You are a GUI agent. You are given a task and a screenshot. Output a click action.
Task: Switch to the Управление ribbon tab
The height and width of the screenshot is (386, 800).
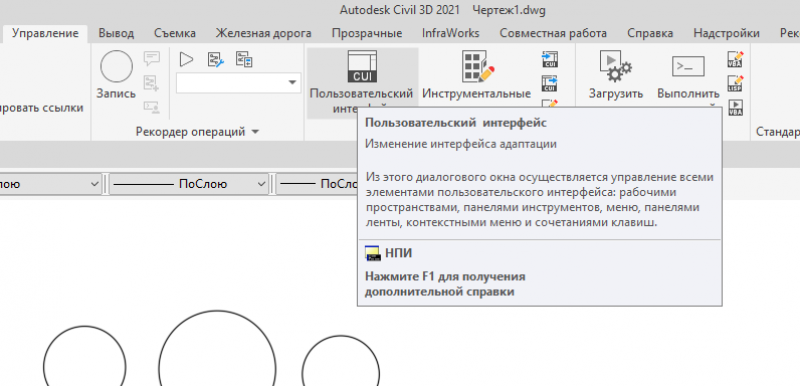click(45, 34)
